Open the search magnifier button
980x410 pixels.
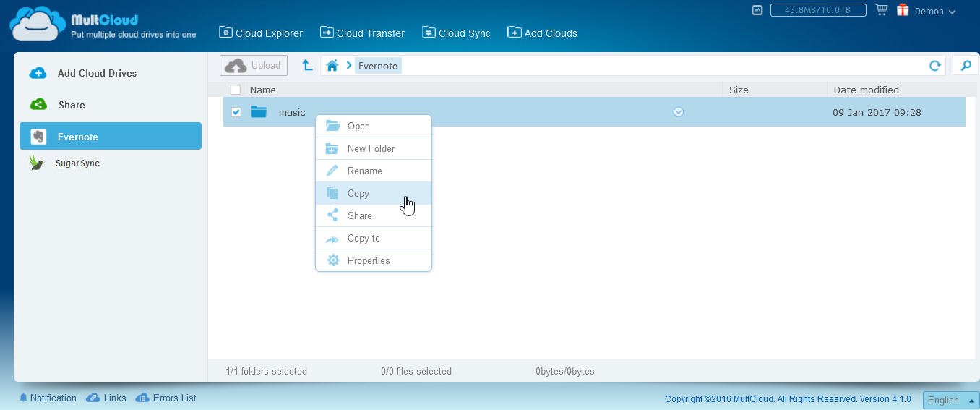966,66
